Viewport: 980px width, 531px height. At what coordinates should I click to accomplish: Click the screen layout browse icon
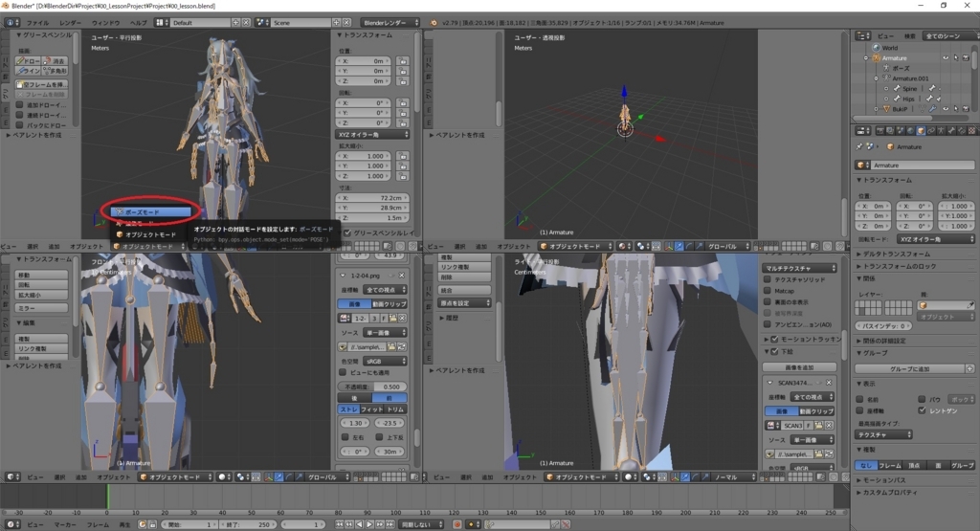[x=162, y=23]
